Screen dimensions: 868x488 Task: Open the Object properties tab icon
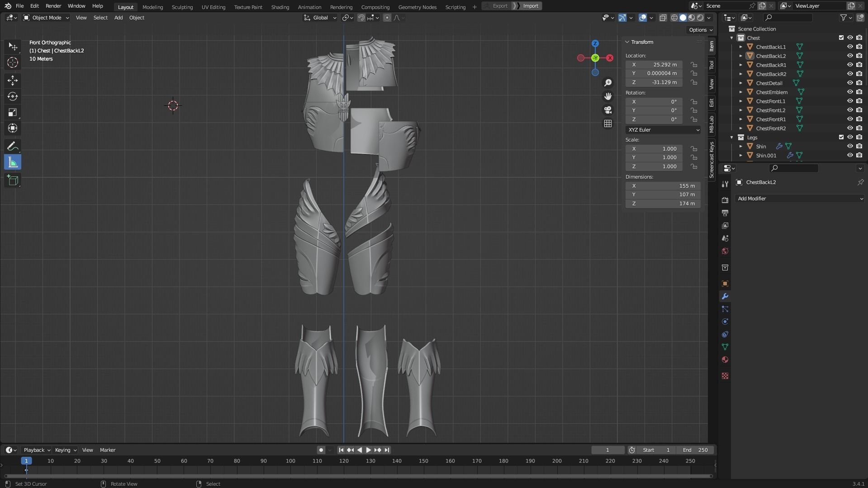pyautogui.click(x=725, y=284)
